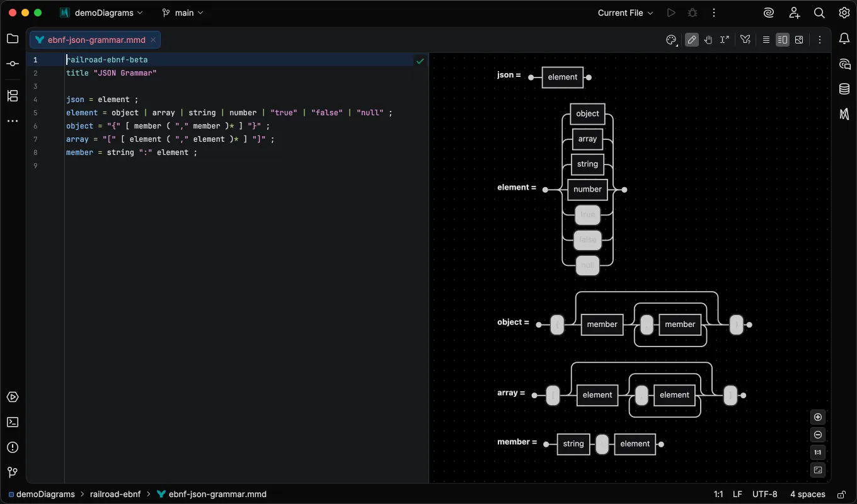Open the Terminal tool window
Viewport: 857px width, 504px height.
(13, 422)
